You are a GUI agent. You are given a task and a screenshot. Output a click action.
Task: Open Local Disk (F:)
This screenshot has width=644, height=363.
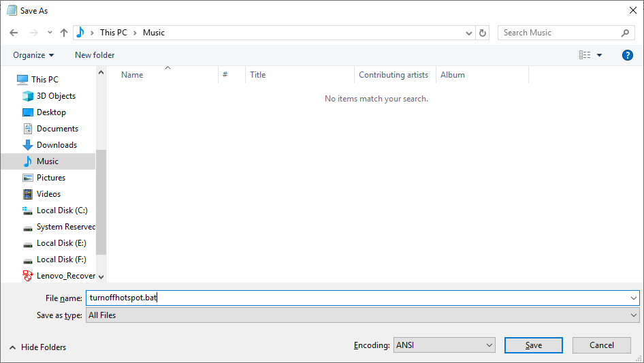61,259
